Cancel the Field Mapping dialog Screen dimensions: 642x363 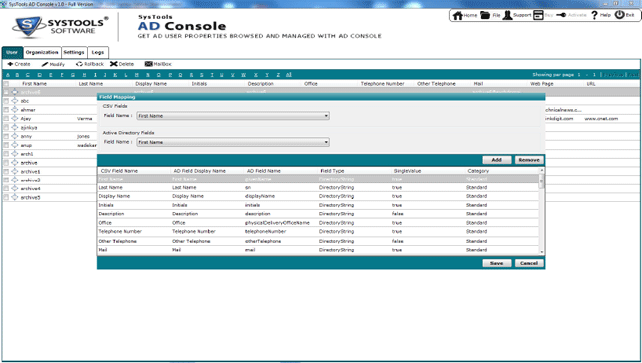coord(529,263)
